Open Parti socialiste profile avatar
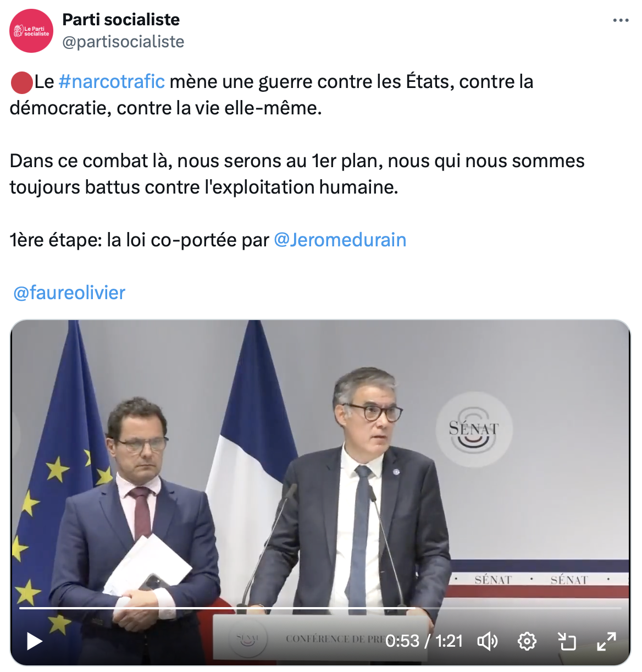Viewport: 642px width, 672px height. [31, 31]
